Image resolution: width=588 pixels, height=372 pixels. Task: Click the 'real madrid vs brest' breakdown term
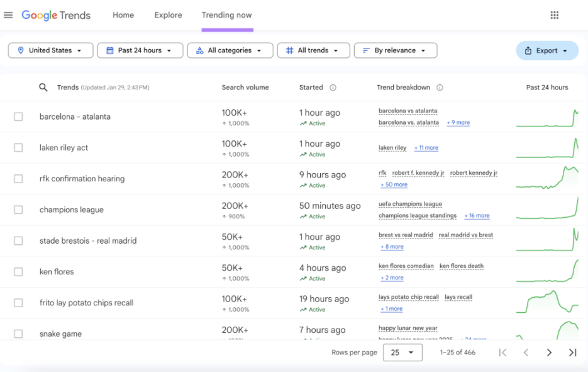pos(466,235)
